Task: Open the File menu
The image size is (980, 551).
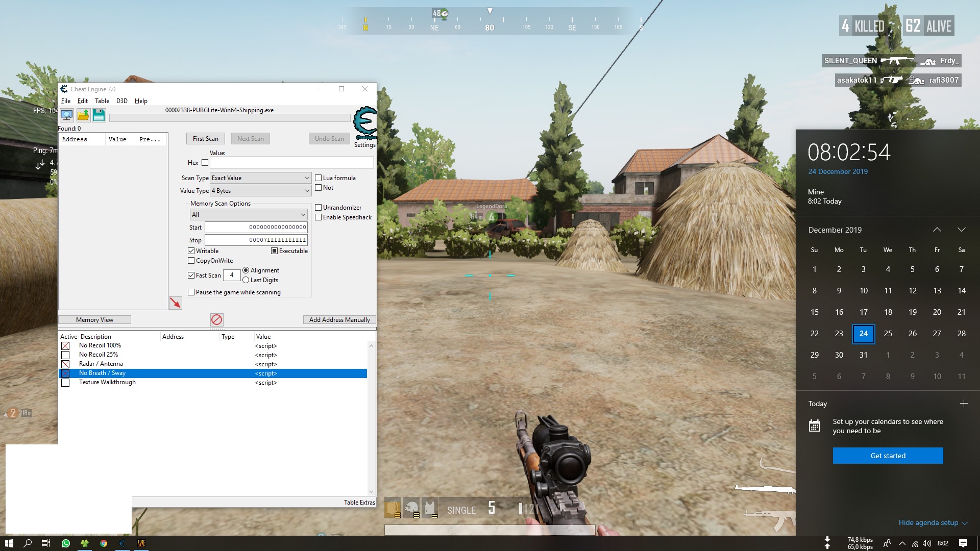Action: pyautogui.click(x=66, y=101)
